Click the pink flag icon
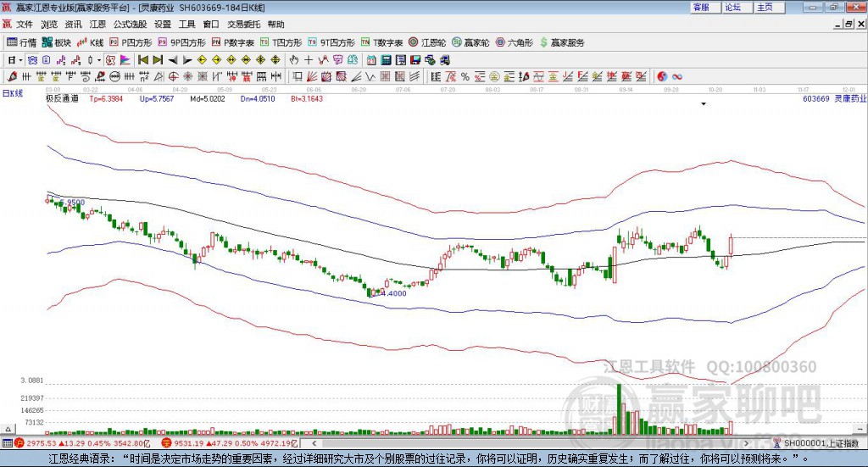 [x=125, y=60]
